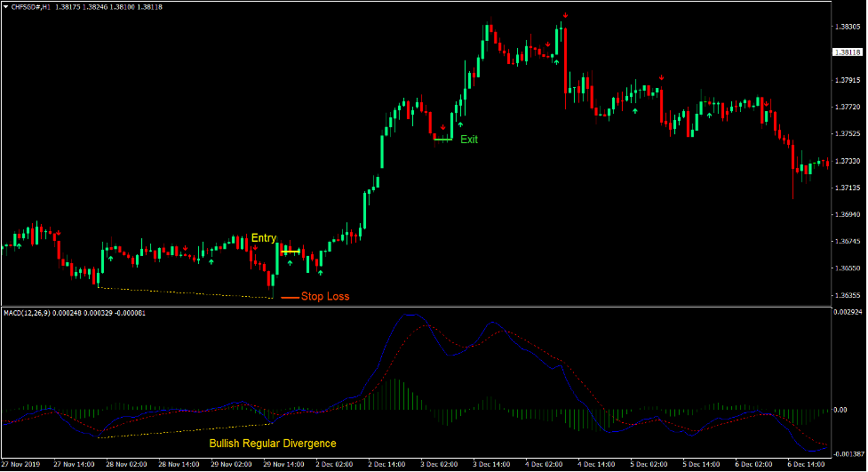Select the Bullish Regular Divergence label
Viewport: 868px width, 472px height.
[273, 443]
